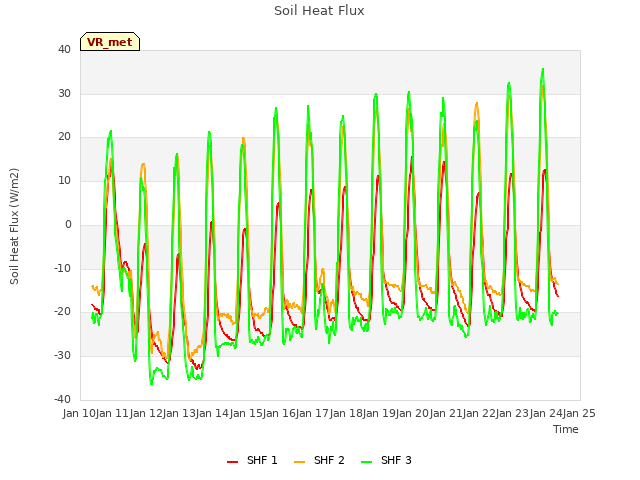Click the Jan 14 x-axis tick label

click(x=213, y=413)
